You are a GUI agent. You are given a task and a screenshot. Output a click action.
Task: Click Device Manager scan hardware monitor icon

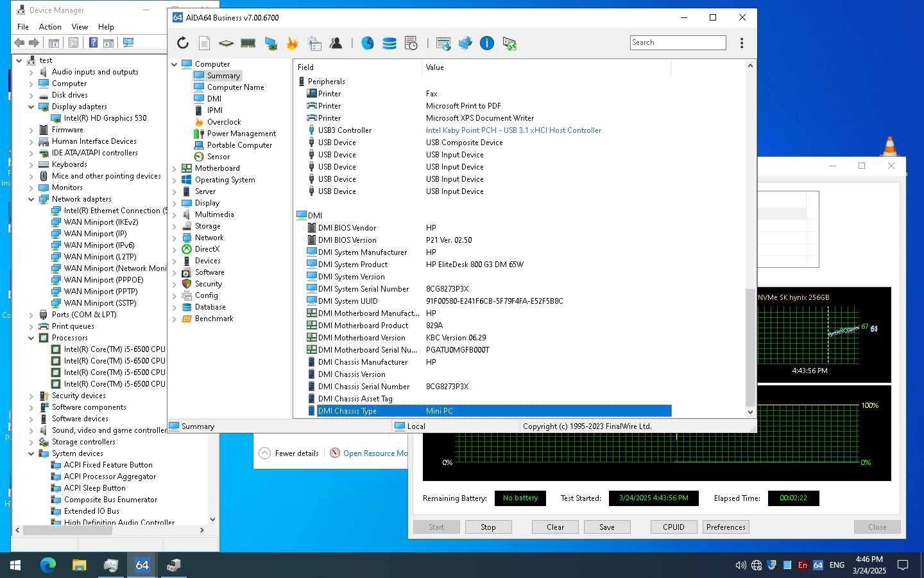[x=128, y=42]
